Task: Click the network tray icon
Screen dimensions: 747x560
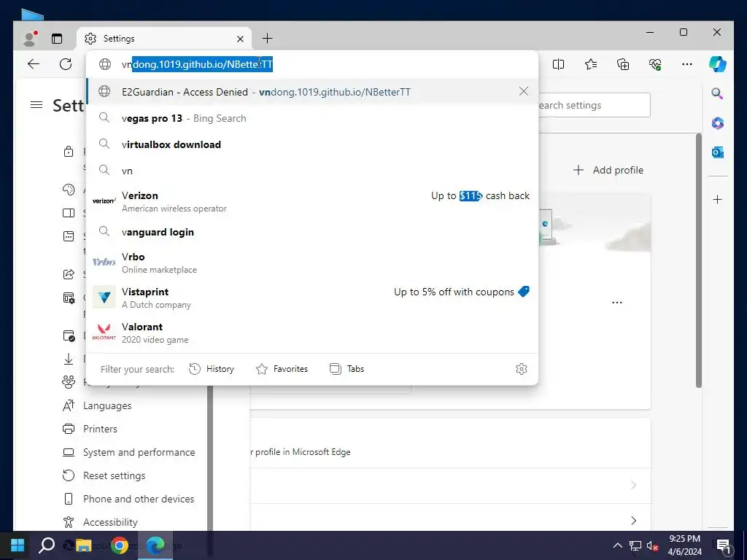Action: click(635, 545)
